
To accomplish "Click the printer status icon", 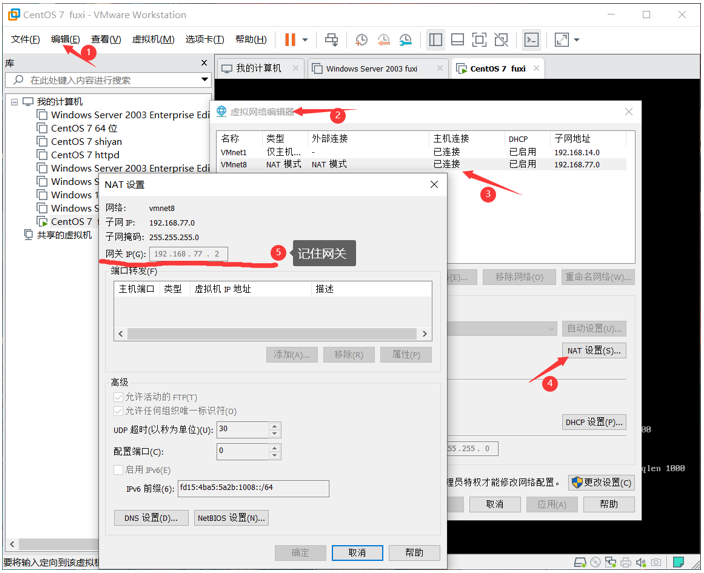I will point(625,562).
